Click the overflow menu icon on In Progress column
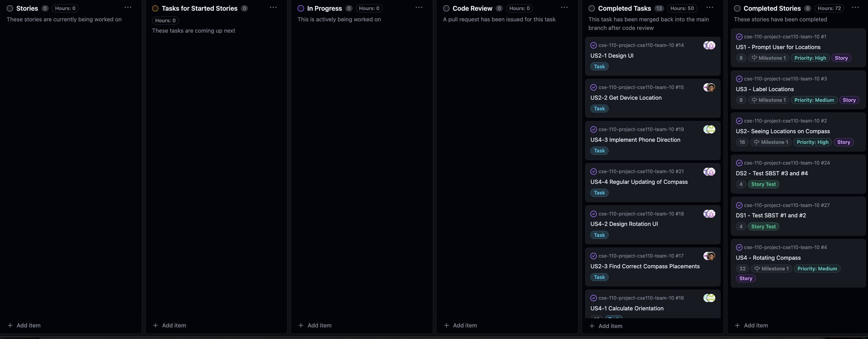 point(418,8)
